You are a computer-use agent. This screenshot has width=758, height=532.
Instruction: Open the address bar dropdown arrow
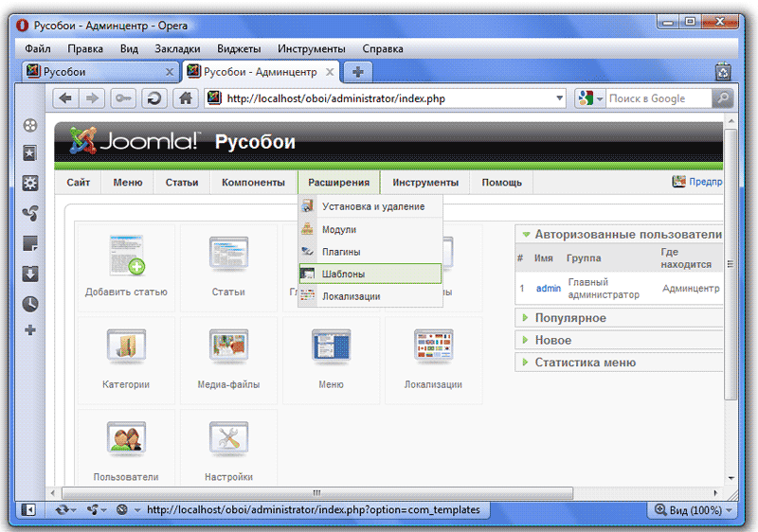point(559,98)
